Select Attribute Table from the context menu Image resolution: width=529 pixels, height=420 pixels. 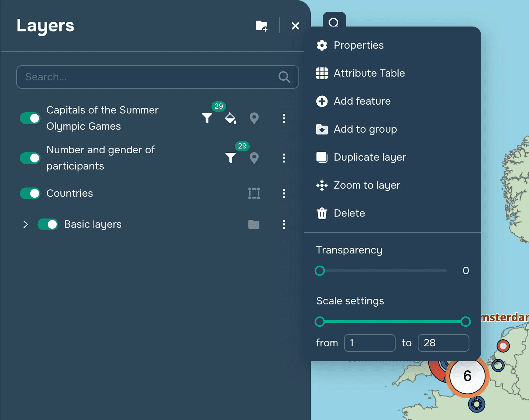point(369,73)
